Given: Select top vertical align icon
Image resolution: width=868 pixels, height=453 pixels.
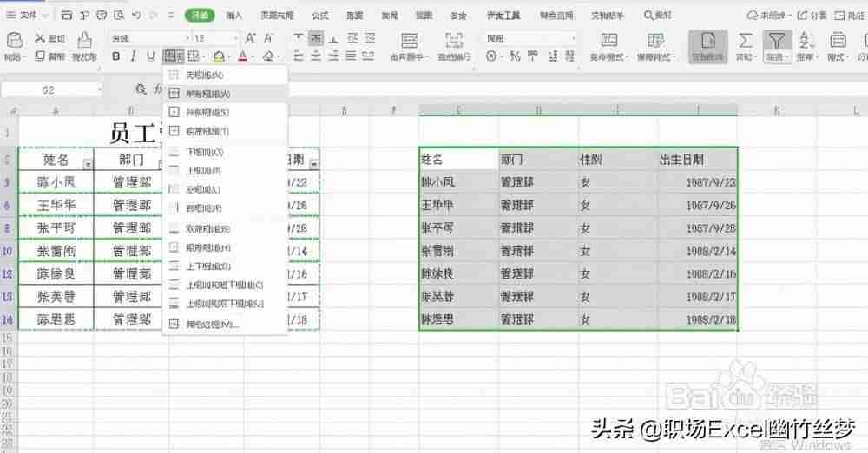Looking at the screenshot, I should tap(299, 38).
